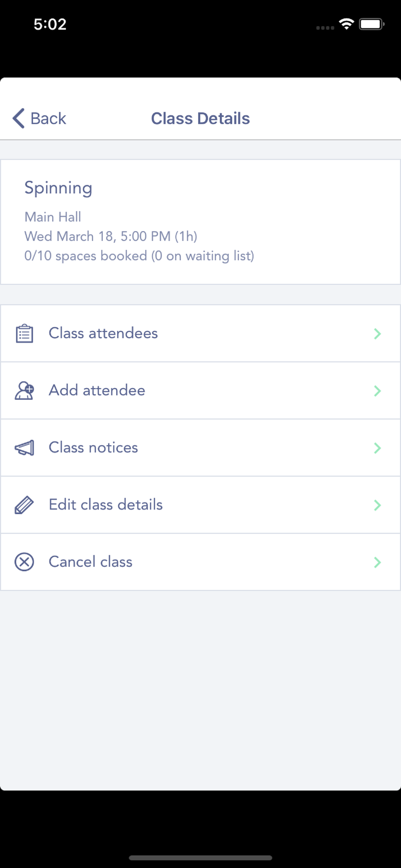Open the Edit class details chevron
The height and width of the screenshot is (868, 401).
tap(377, 505)
